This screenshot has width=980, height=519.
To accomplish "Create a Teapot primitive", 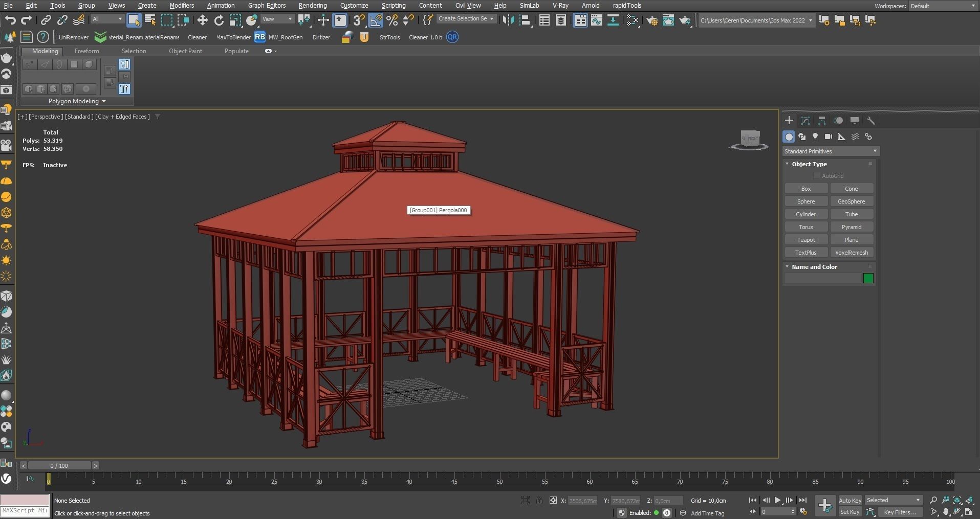I will coord(806,240).
